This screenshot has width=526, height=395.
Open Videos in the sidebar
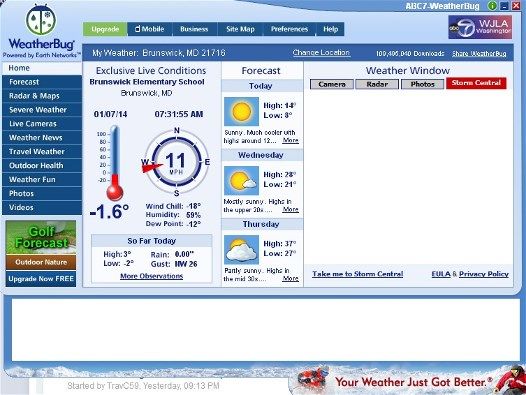click(42, 207)
